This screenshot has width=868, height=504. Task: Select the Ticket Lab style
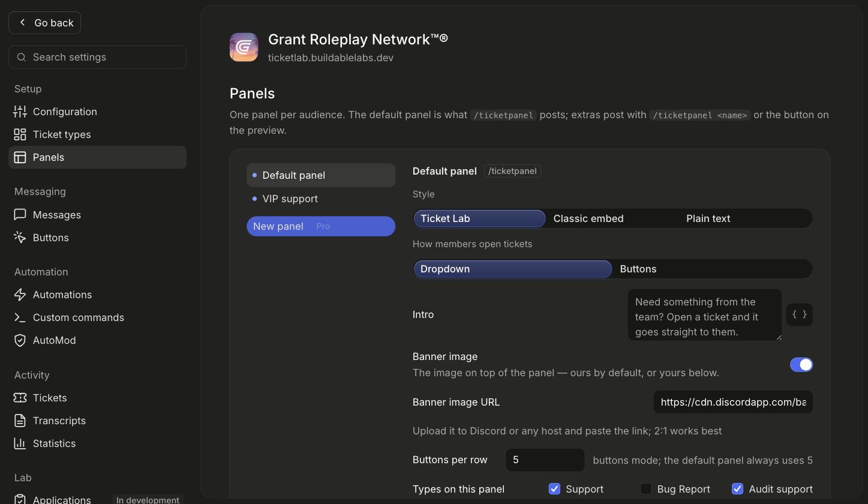[x=479, y=218]
